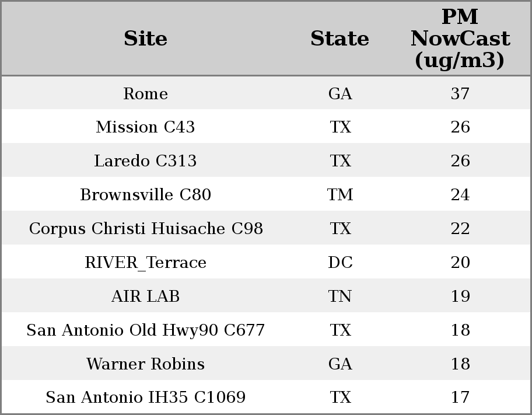Select San Antonio Old Hwy90 C677
The height and width of the screenshot is (415, 532).
click(x=145, y=330)
